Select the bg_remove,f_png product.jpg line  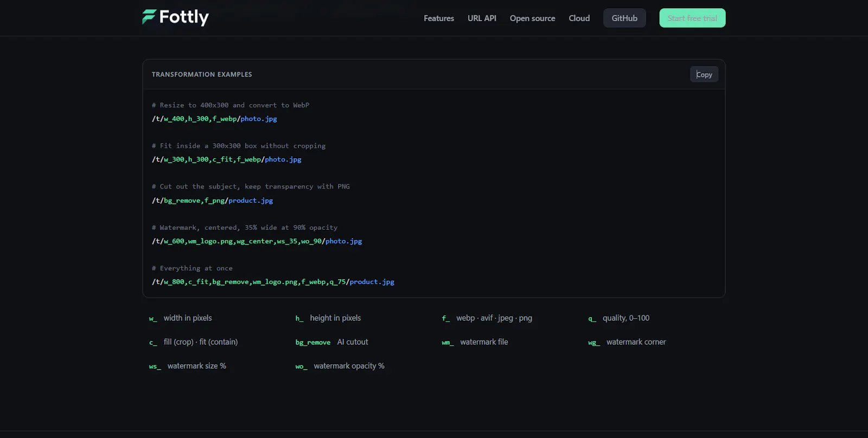point(213,201)
